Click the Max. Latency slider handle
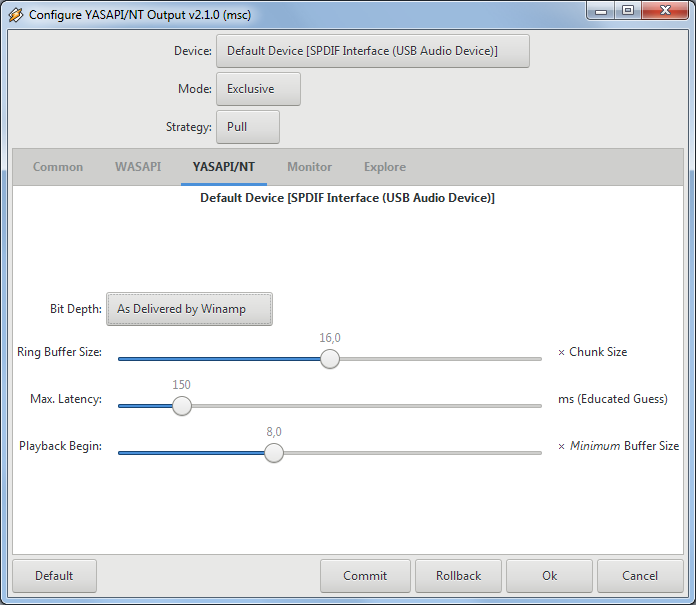This screenshot has width=696, height=605. (x=181, y=406)
